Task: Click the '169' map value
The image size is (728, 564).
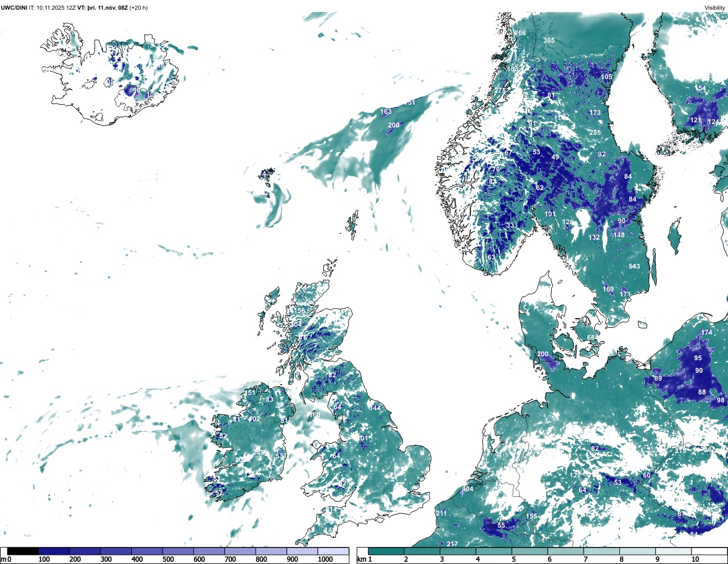Action: (x=609, y=289)
